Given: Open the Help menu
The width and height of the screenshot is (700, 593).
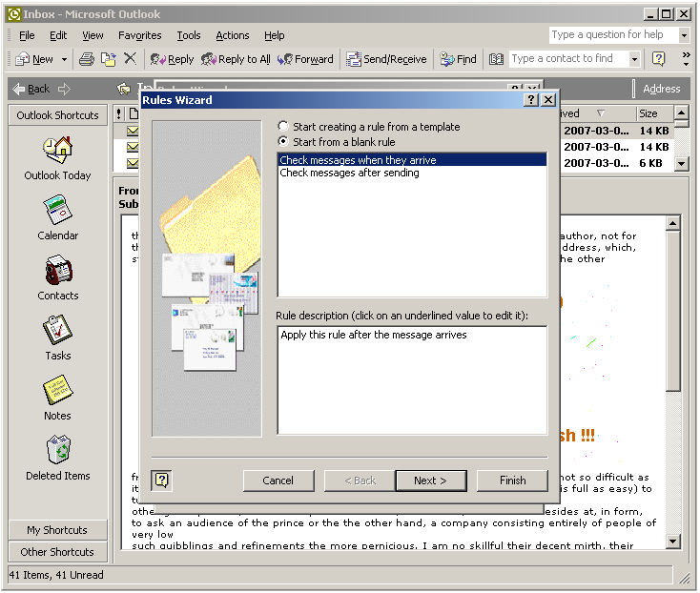Looking at the screenshot, I should [x=274, y=35].
